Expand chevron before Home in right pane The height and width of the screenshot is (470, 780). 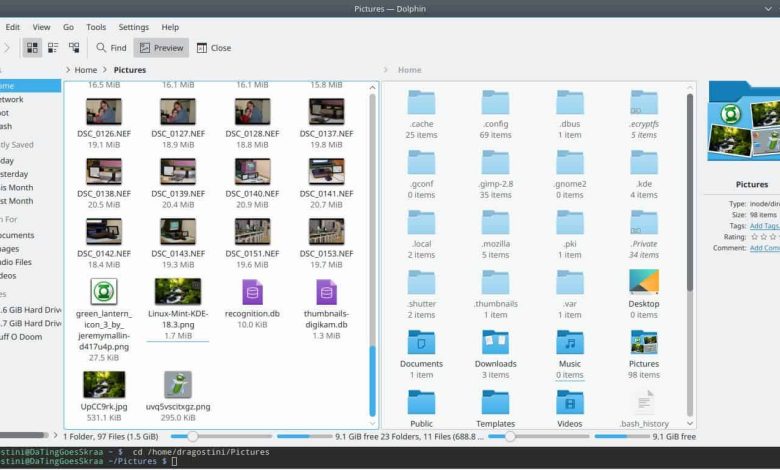(x=388, y=70)
